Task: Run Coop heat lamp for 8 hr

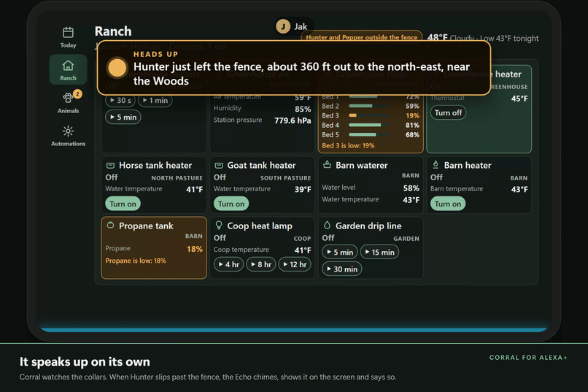Action: (x=261, y=264)
